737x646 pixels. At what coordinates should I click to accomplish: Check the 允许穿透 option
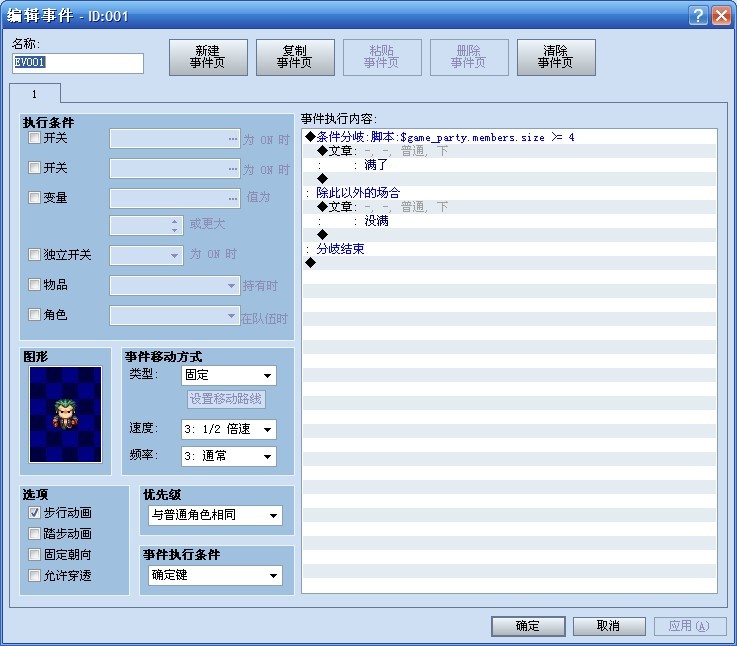pyautogui.click(x=34, y=575)
